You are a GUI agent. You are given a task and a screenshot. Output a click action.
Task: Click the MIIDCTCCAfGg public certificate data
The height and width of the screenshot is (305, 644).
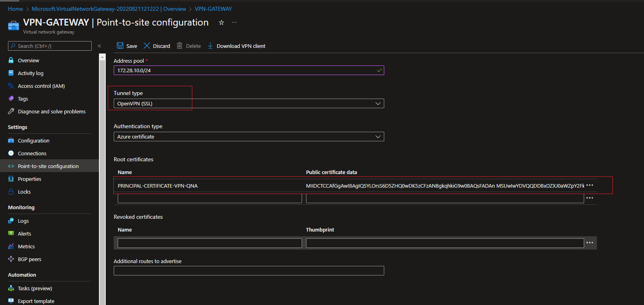click(445, 186)
